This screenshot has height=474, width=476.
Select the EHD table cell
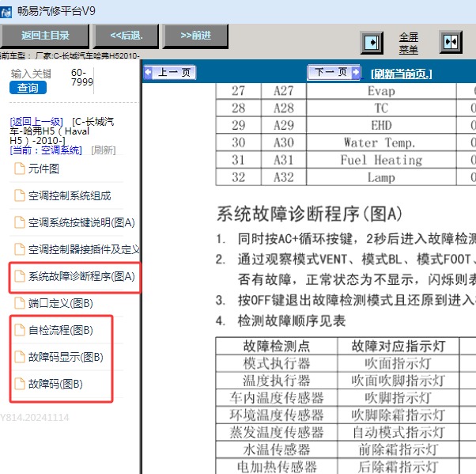(381, 125)
